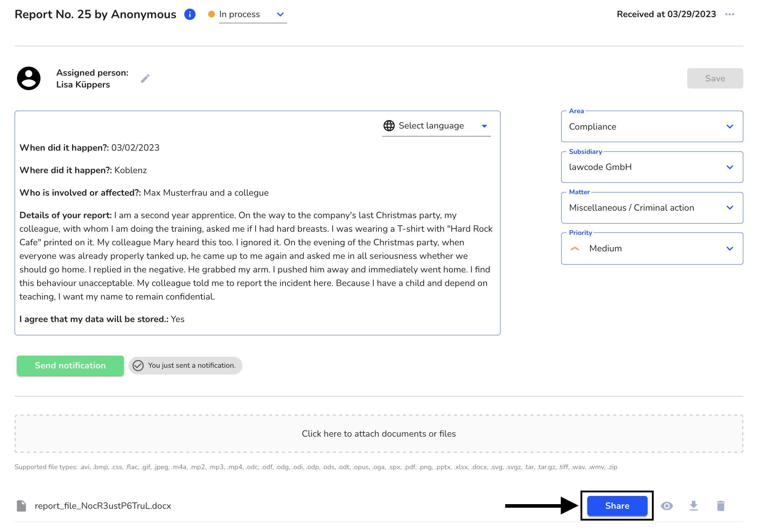The height and width of the screenshot is (532, 759).
Task: Click the language selector chevron arrow
Action: pyautogui.click(x=484, y=126)
